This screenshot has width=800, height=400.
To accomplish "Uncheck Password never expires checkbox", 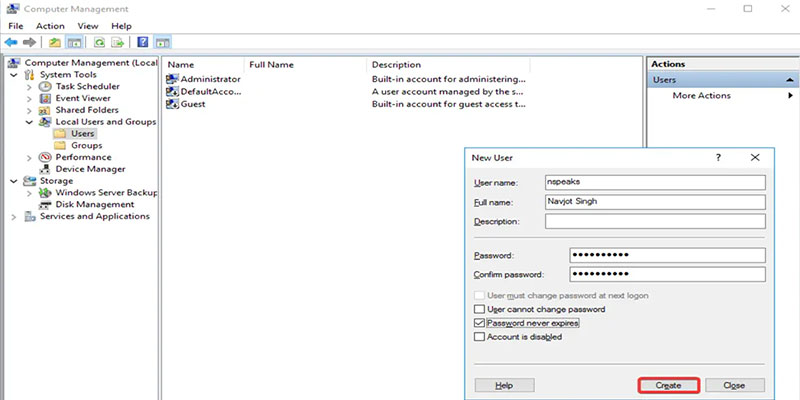I will pos(479,324).
